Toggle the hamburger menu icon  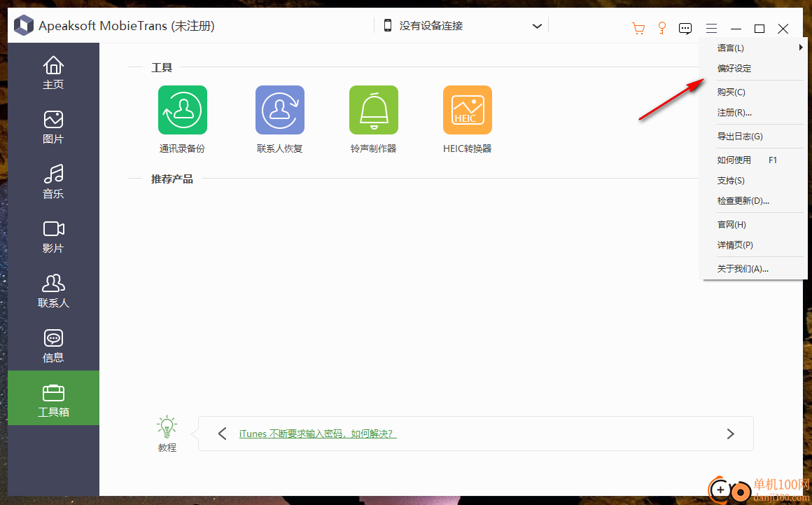711,29
